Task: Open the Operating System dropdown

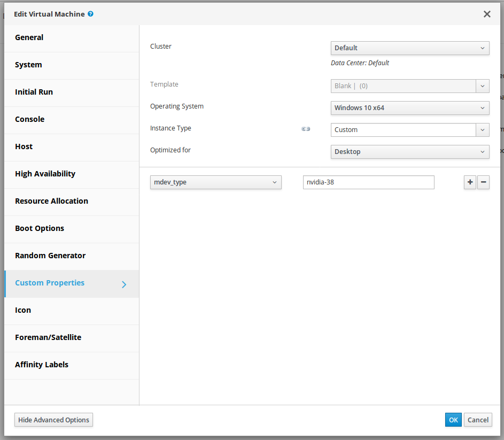Action: [410, 108]
